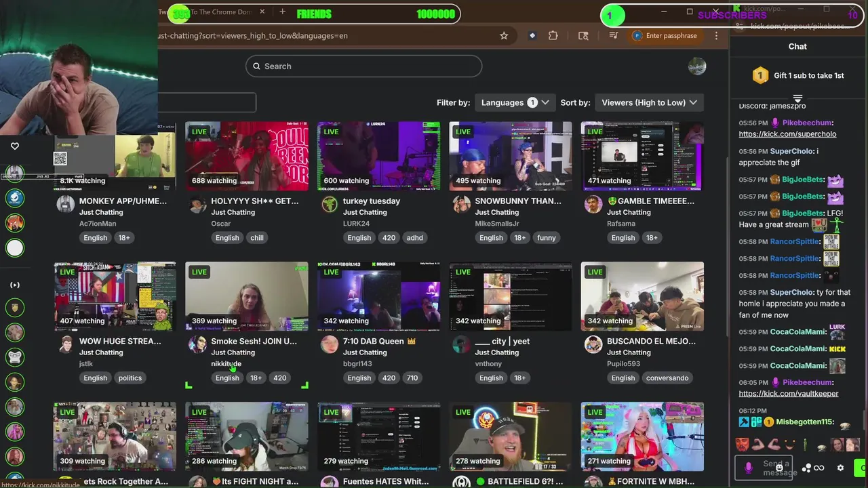The width and height of the screenshot is (868, 488).
Task: Open a new Chrome tab with plus
Action: 282,12
